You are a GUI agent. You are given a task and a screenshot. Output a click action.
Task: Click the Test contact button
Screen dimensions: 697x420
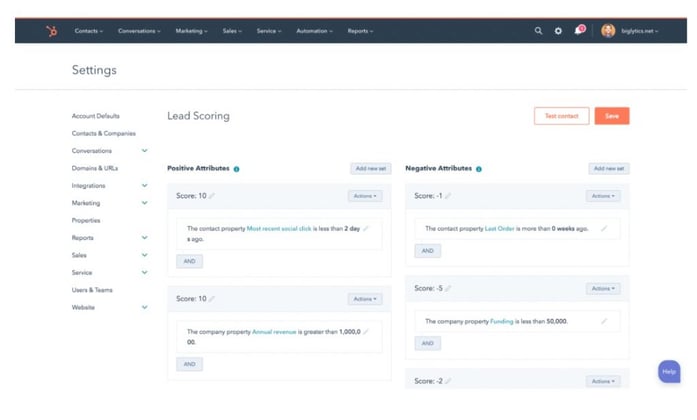[561, 116]
